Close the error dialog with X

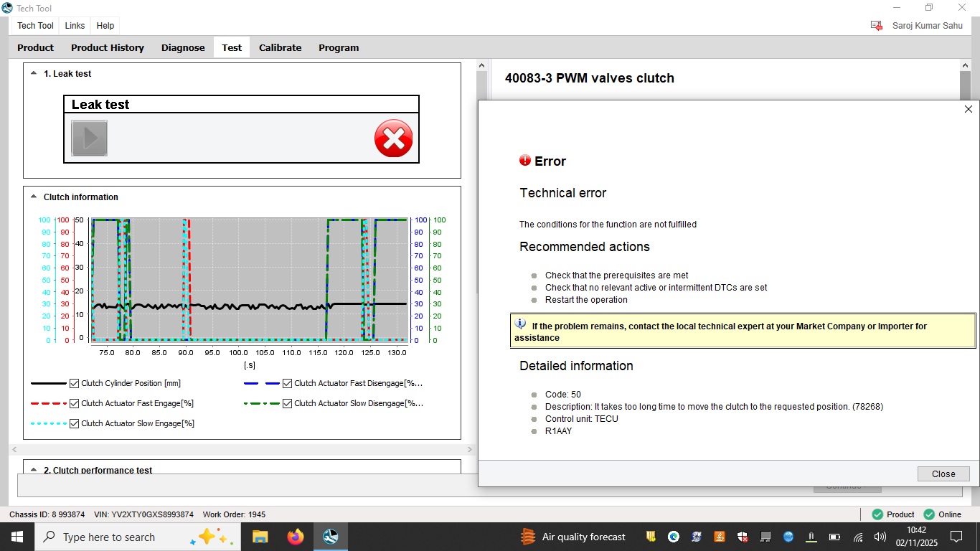point(968,109)
